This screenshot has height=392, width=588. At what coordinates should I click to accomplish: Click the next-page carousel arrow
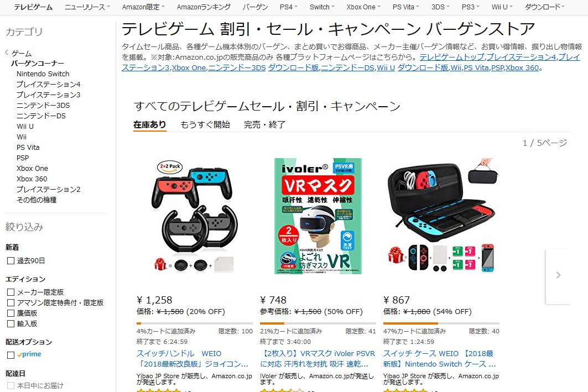tap(558, 275)
